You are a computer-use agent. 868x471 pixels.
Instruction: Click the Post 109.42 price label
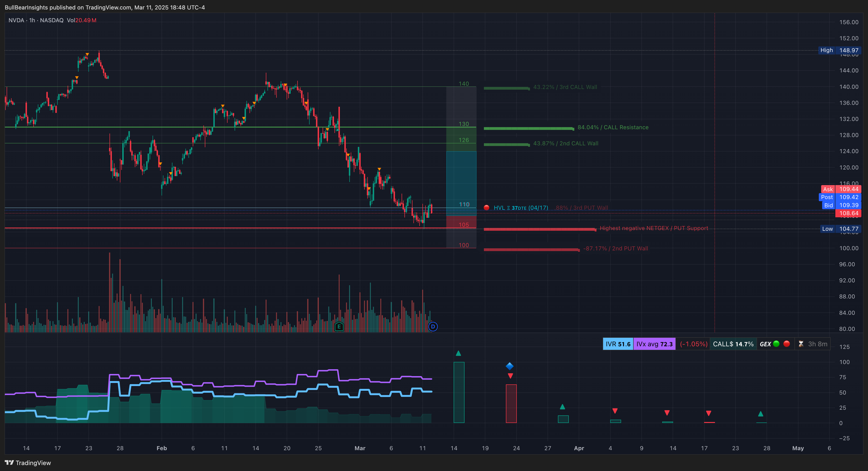click(840, 197)
